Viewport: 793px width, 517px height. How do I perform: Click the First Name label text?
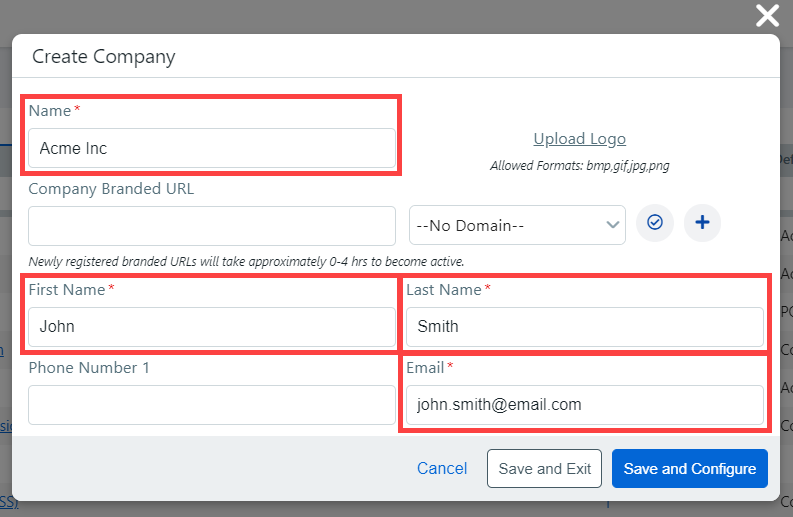point(67,289)
